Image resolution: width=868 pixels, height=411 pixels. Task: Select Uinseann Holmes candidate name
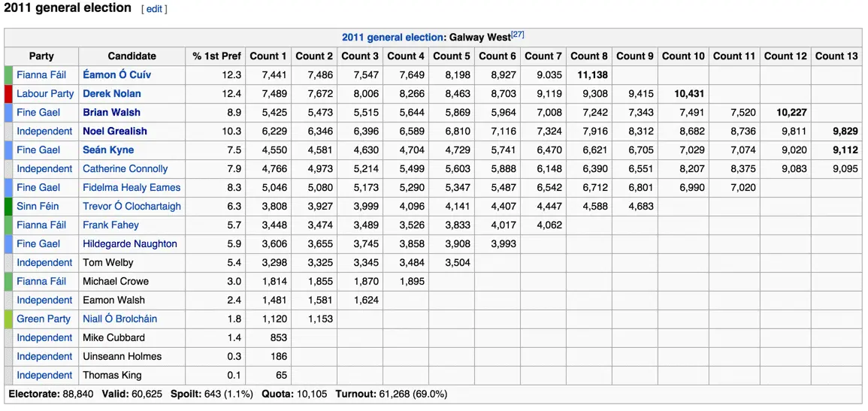[122, 356]
